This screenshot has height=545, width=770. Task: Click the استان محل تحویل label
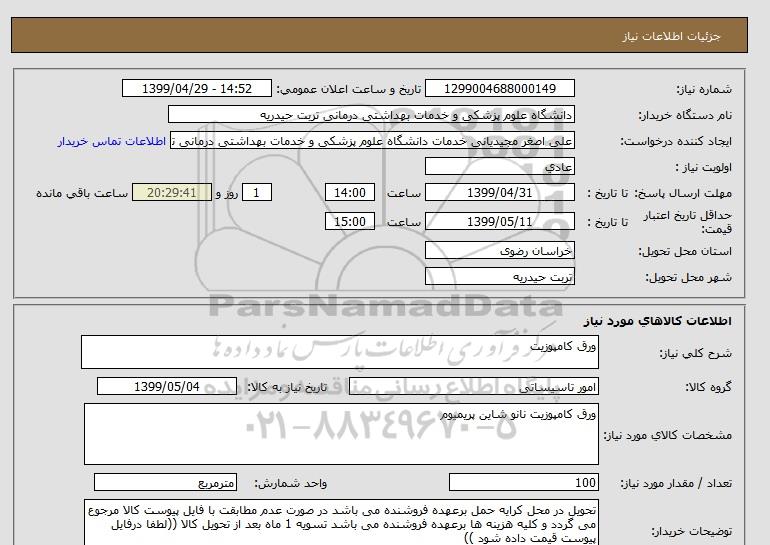(685, 251)
